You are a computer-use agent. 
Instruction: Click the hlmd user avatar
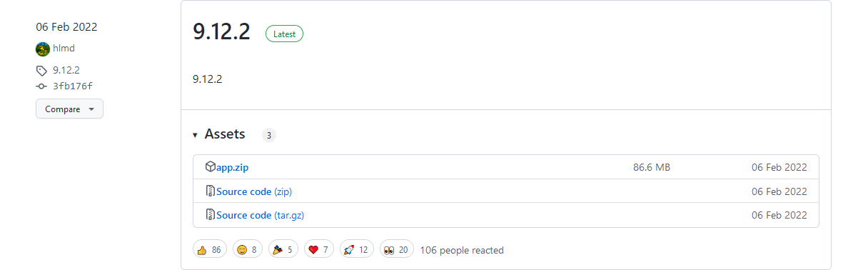[x=43, y=49]
